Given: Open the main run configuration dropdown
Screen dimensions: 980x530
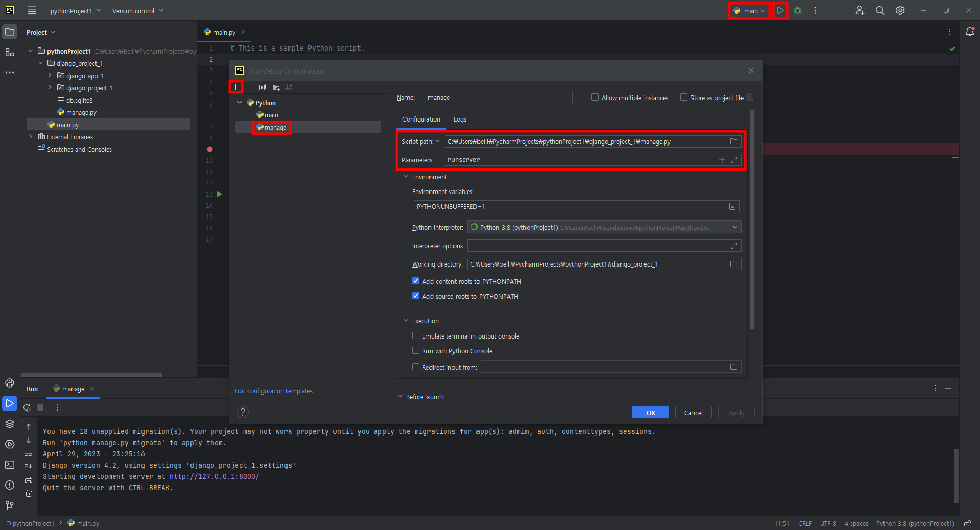Looking at the screenshot, I should (x=749, y=11).
